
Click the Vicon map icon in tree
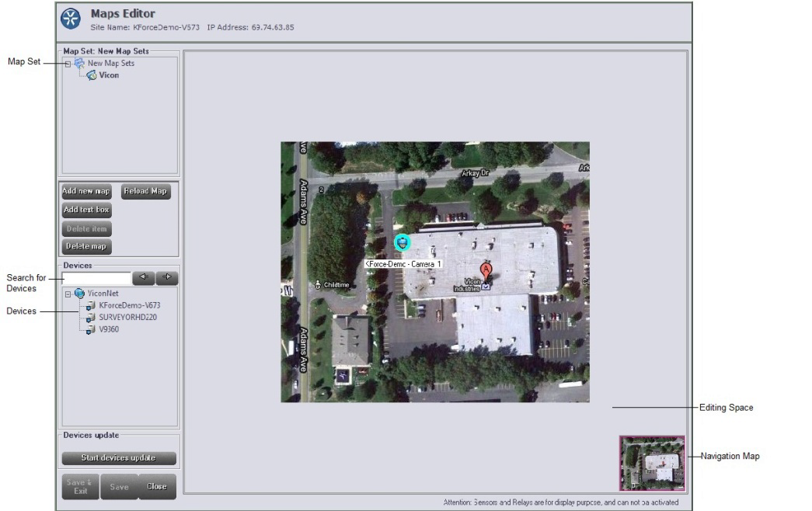pyautogui.click(x=91, y=75)
